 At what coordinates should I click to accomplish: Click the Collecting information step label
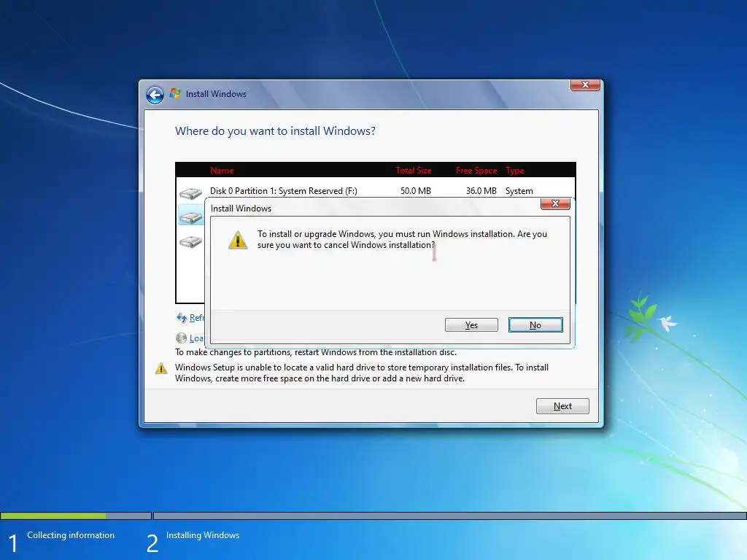tap(71, 535)
